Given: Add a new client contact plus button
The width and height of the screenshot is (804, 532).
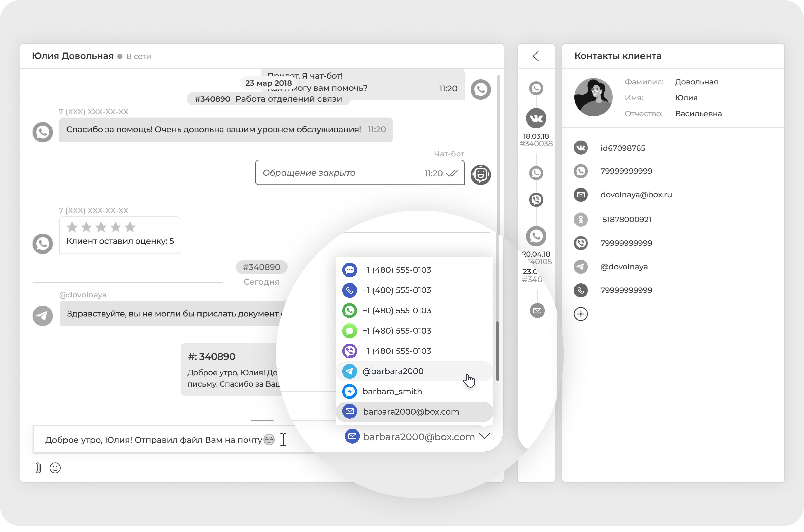Looking at the screenshot, I should (x=581, y=314).
